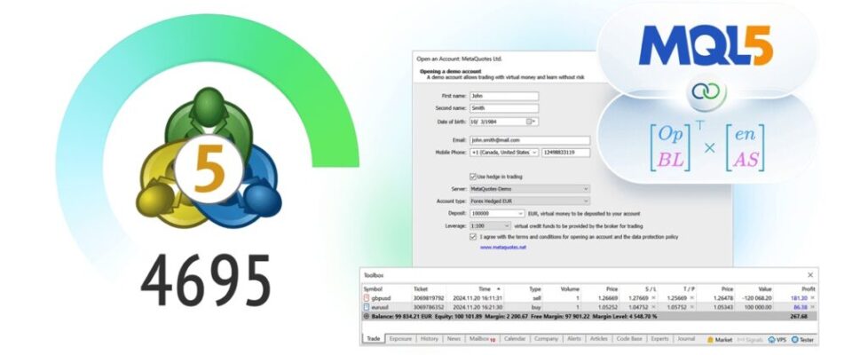
Task: Remove the stop loss on eurusd
Action: pyautogui.click(x=652, y=306)
